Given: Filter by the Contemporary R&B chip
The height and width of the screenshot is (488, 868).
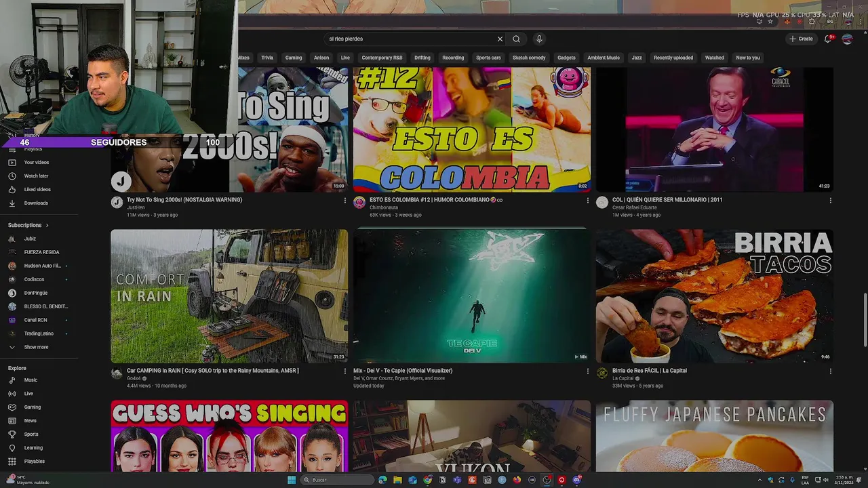Looking at the screenshot, I should [382, 58].
